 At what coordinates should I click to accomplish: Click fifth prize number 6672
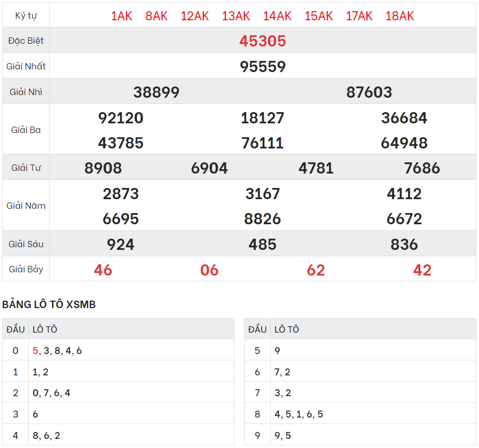pos(404,219)
